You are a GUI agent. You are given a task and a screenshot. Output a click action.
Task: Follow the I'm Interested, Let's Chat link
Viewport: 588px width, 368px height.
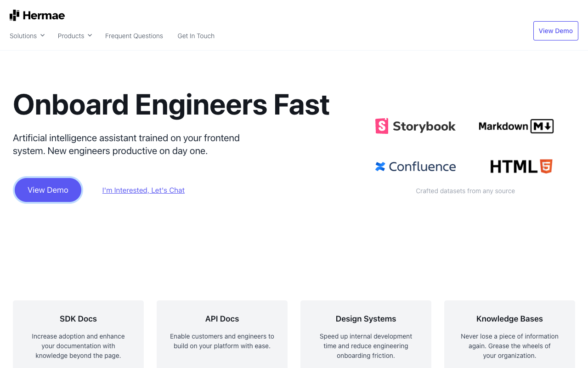tap(143, 190)
